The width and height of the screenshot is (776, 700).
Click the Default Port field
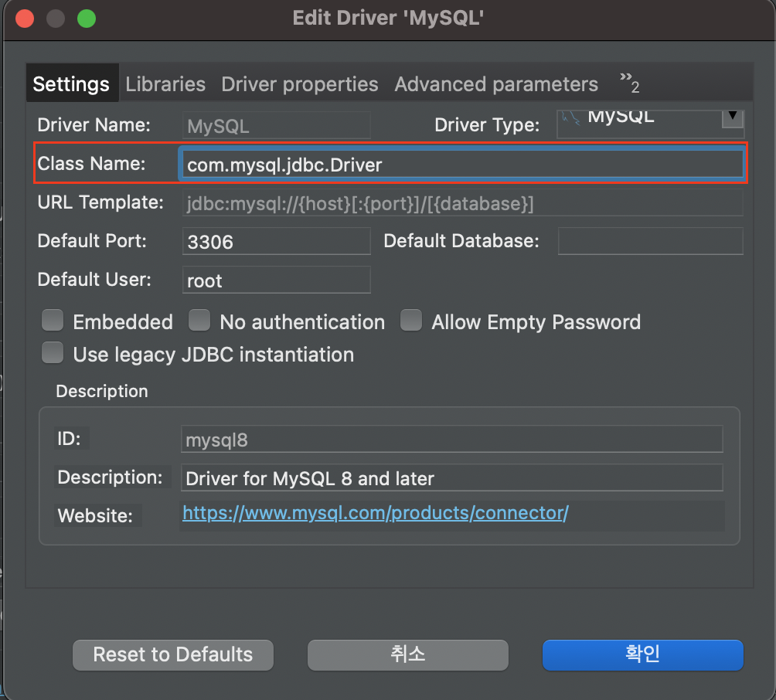point(277,241)
